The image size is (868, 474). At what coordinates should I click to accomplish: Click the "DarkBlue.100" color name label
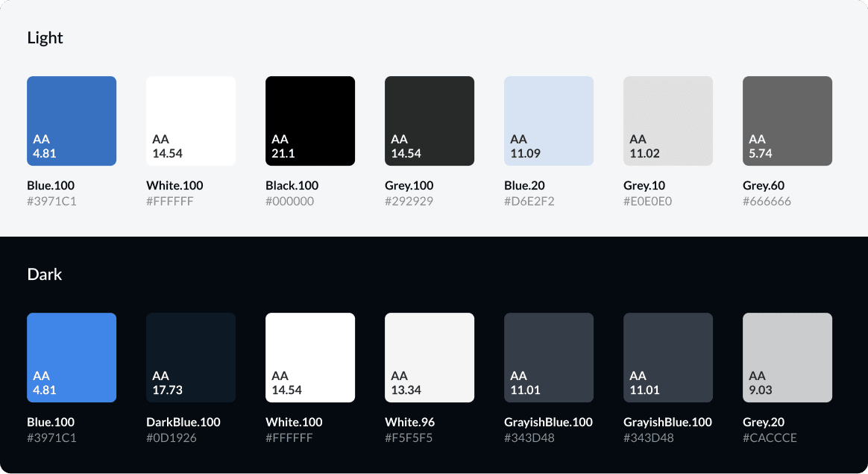click(183, 422)
